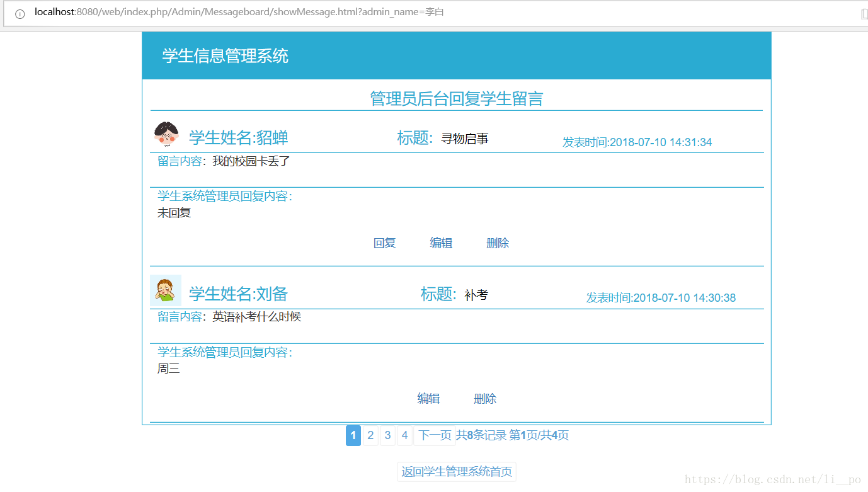Go to page 4 in pagination
868x492 pixels.
pos(404,435)
